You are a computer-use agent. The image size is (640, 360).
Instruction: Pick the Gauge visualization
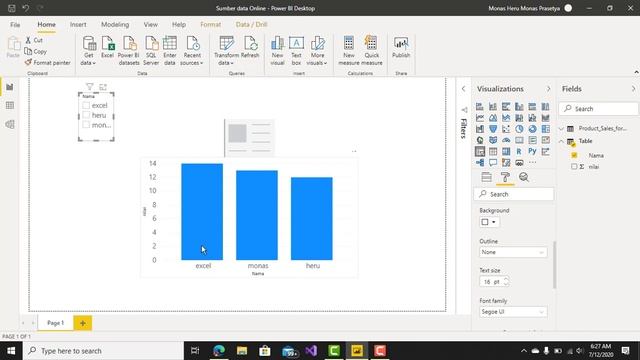pyautogui.click(x=506, y=140)
